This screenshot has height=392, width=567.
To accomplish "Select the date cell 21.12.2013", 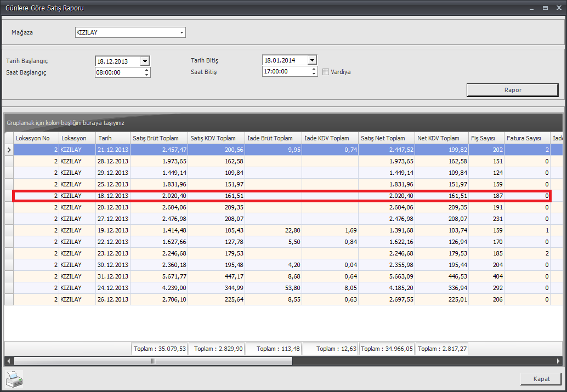I will 113,150.
